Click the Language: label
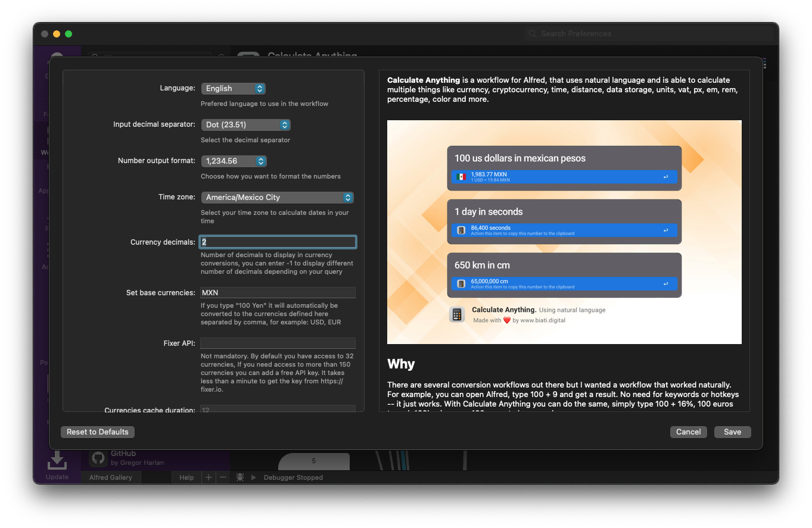812x528 pixels. click(x=178, y=88)
